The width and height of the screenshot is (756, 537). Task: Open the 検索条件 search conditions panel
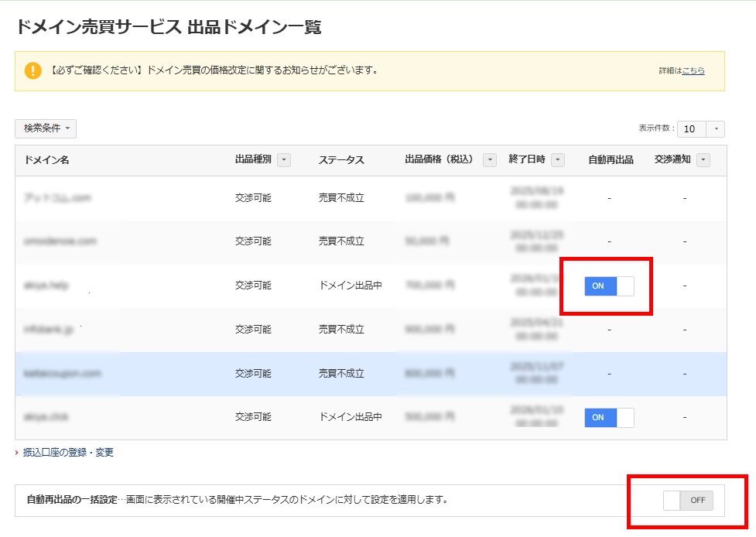[46, 128]
